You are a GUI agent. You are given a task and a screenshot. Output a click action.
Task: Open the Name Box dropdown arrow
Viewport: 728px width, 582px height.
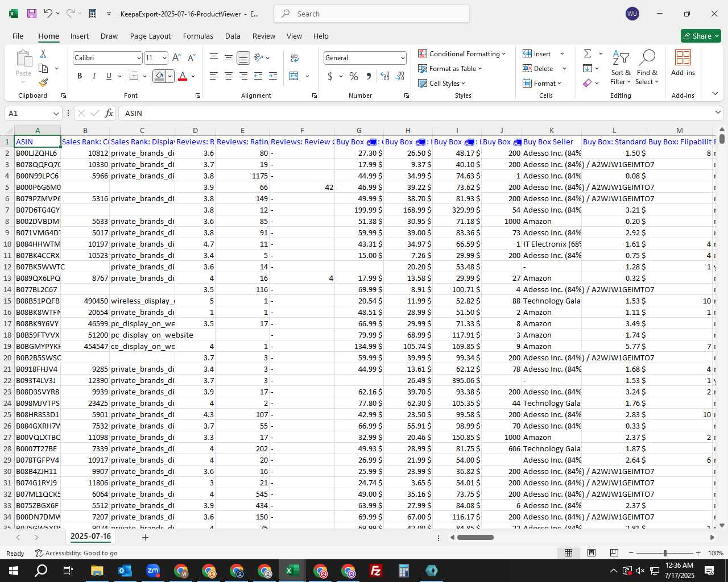click(56, 113)
